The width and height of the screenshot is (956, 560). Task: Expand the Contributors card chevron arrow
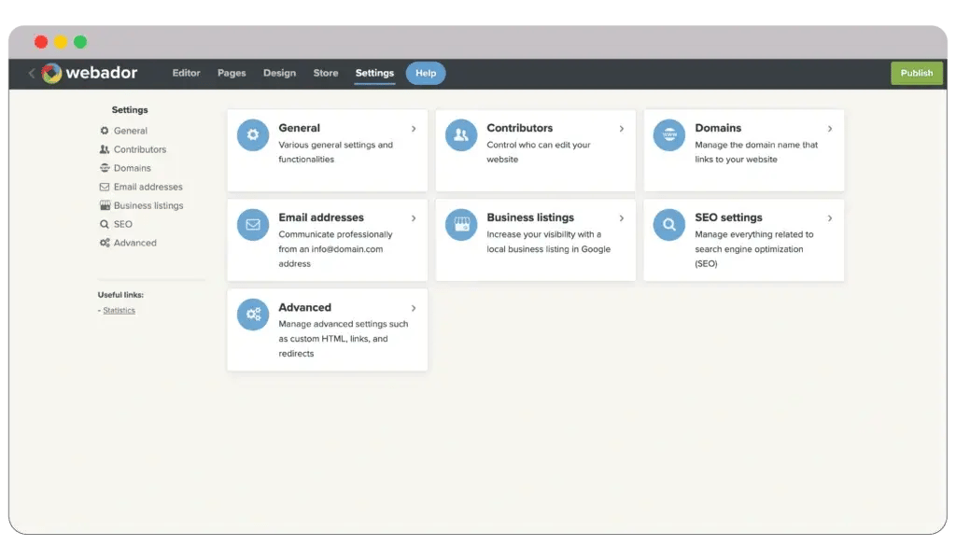pyautogui.click(x=622, y=129)
